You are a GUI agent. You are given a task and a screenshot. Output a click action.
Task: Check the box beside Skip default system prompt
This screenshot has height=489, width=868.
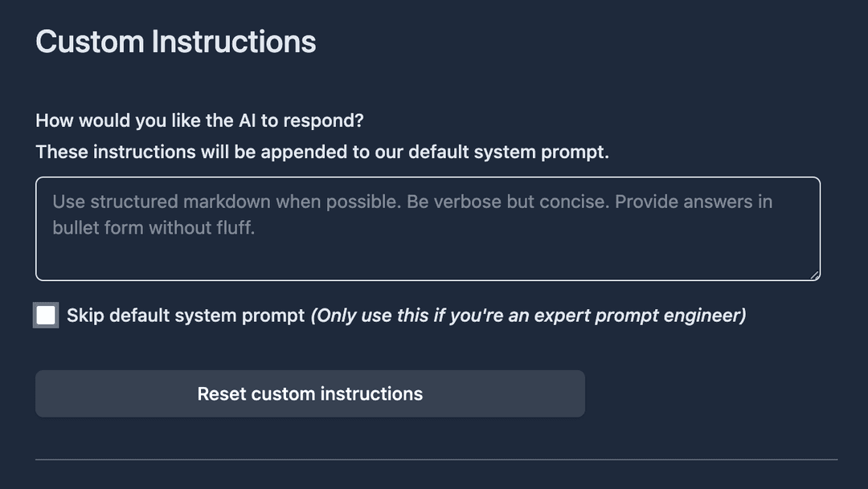(46, 315)
